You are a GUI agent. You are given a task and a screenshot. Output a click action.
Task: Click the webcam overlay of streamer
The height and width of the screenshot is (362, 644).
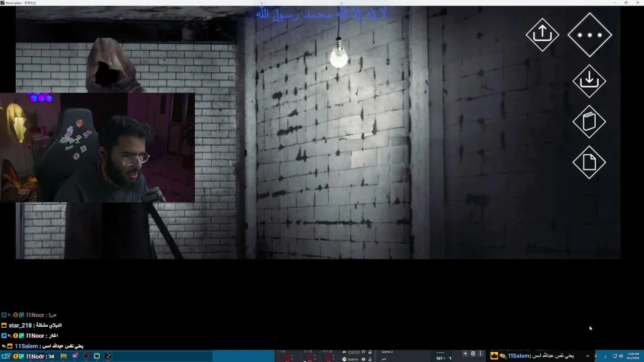point(97,147)
